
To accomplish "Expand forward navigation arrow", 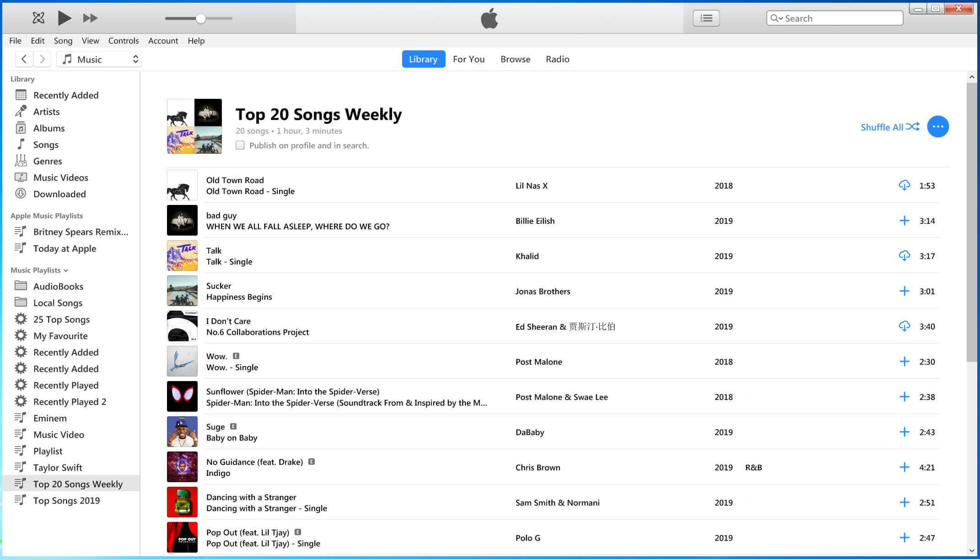I will click(43, 59).
